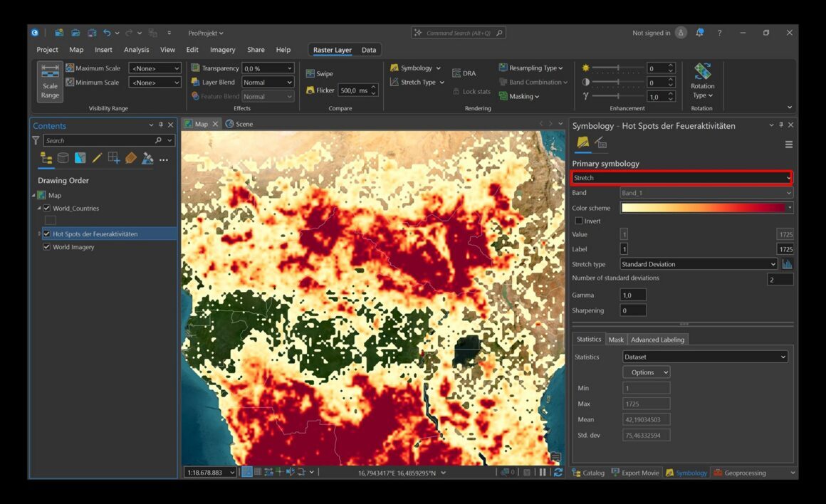Viewport: 826px width, 504px height.
Task: Enable the Invert color scheme checkbox
Action: coord(579,221)
